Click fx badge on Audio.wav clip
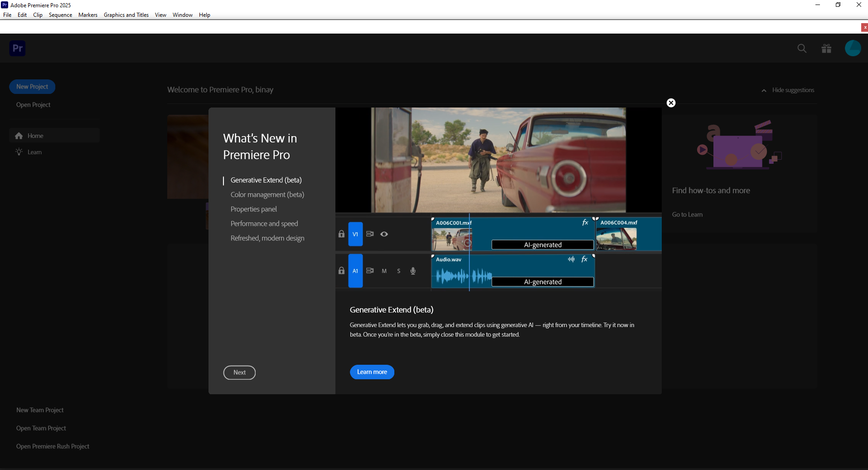Screen dimensions: 868x470 pyautogui.click(x=584, y=259)
